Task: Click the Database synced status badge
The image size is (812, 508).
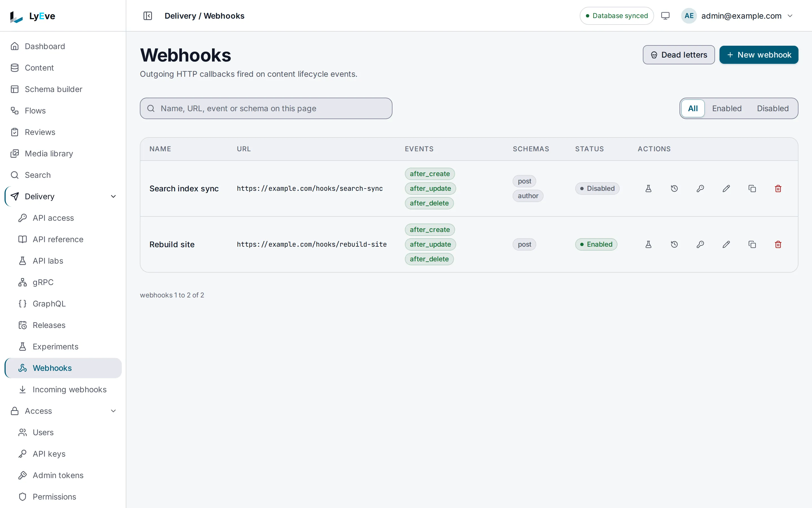Action: (616, 16)
